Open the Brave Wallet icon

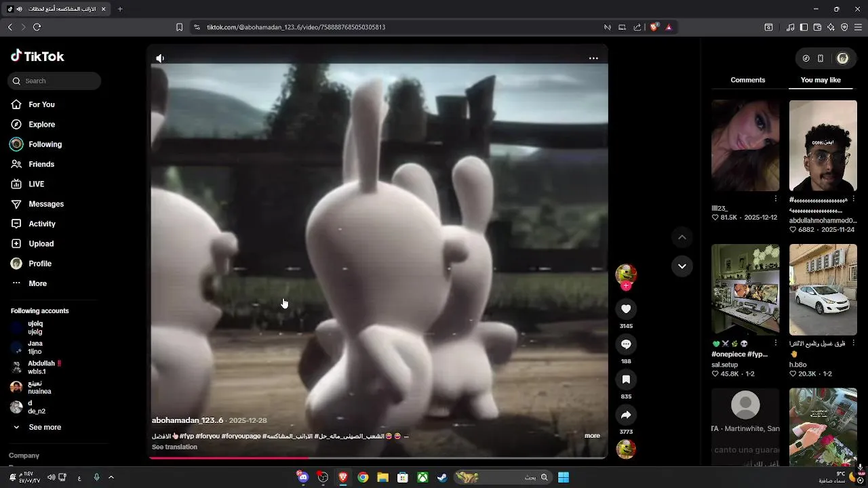point(817,27)
